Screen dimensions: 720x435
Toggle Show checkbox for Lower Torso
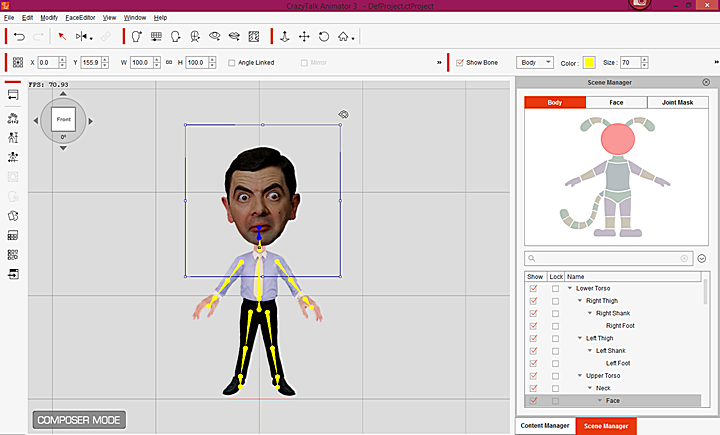(x=533, y=288)
